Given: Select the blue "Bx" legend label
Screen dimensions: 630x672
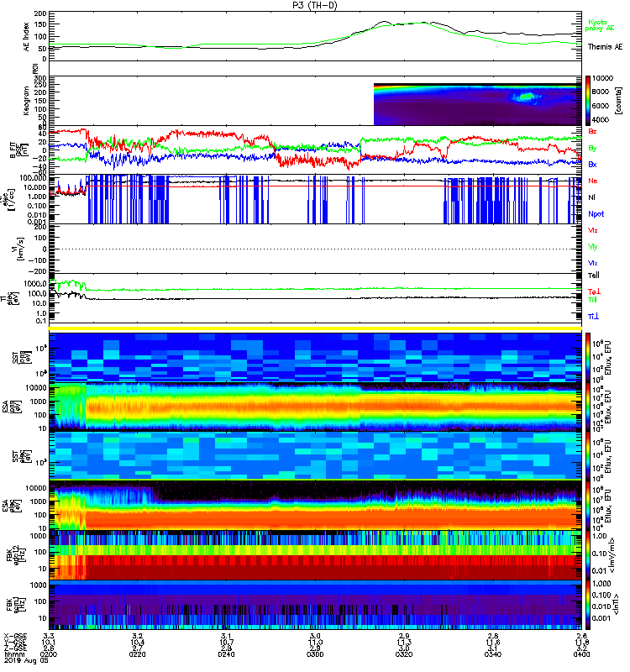Looking at the screenshot, I should 592,165.
